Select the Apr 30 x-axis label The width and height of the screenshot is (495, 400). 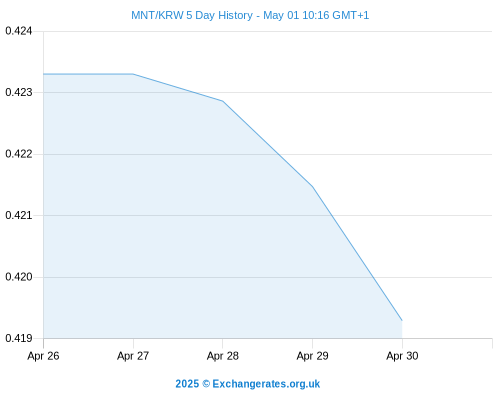(402, 356)
